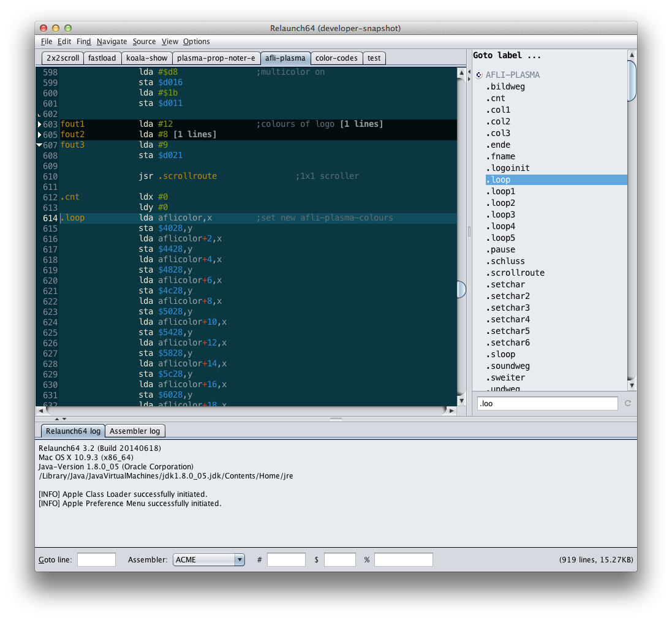Click the label list's scroll-up arrow
The height and width of the screenshot is (620, 672).
pyautogui.click(x=632, y=56)
